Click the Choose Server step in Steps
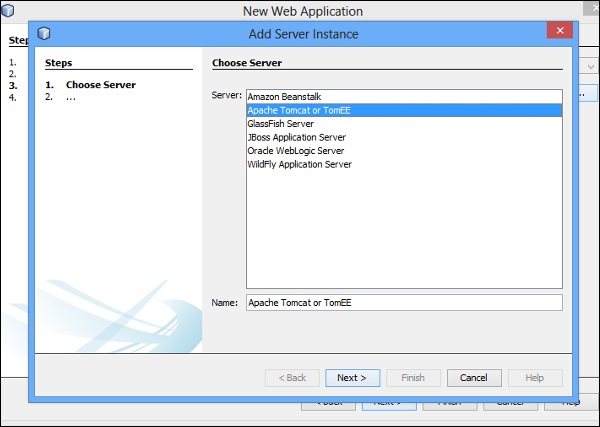The width and height of the screenshot is (600, 427). [101, 85]
